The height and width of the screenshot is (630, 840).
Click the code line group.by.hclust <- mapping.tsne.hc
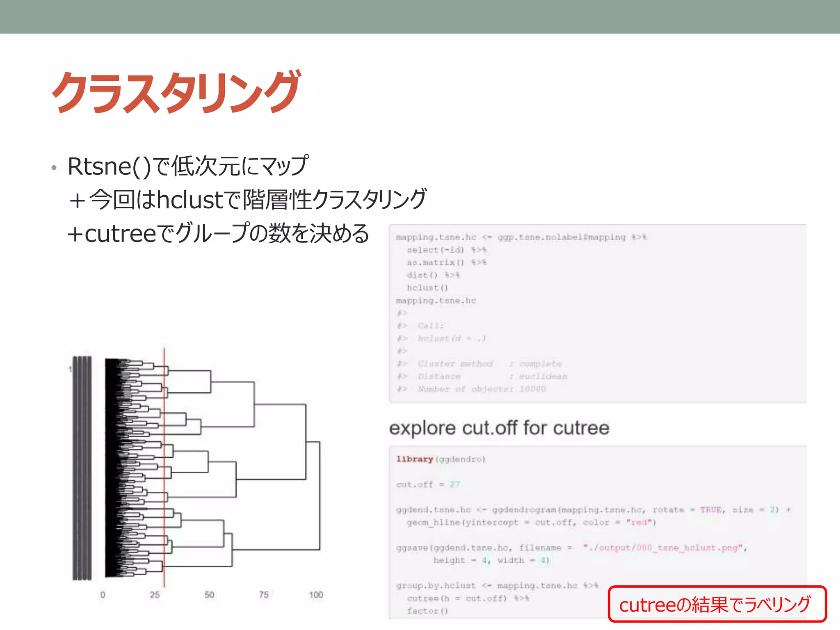(497, 586)
